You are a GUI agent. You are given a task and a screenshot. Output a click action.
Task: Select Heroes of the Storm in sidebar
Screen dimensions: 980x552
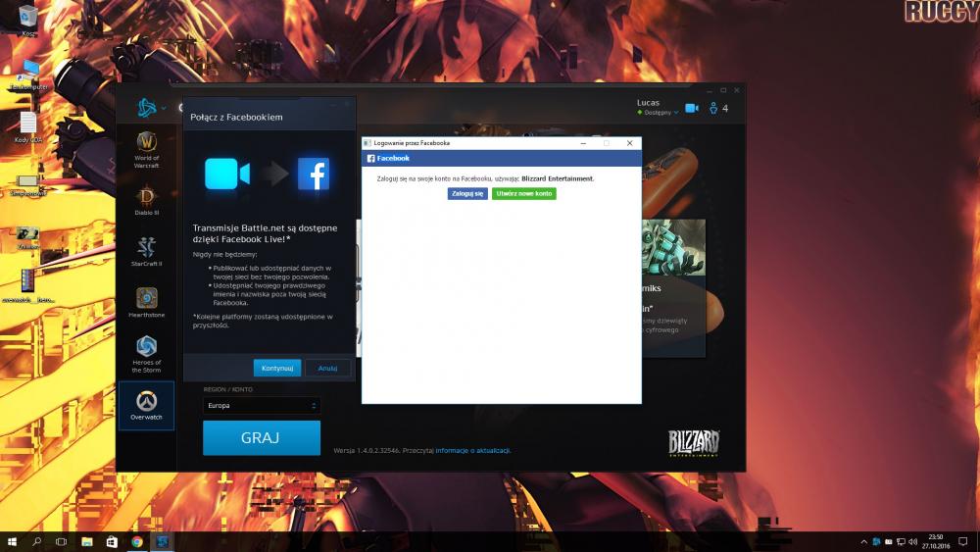point(146,354)
